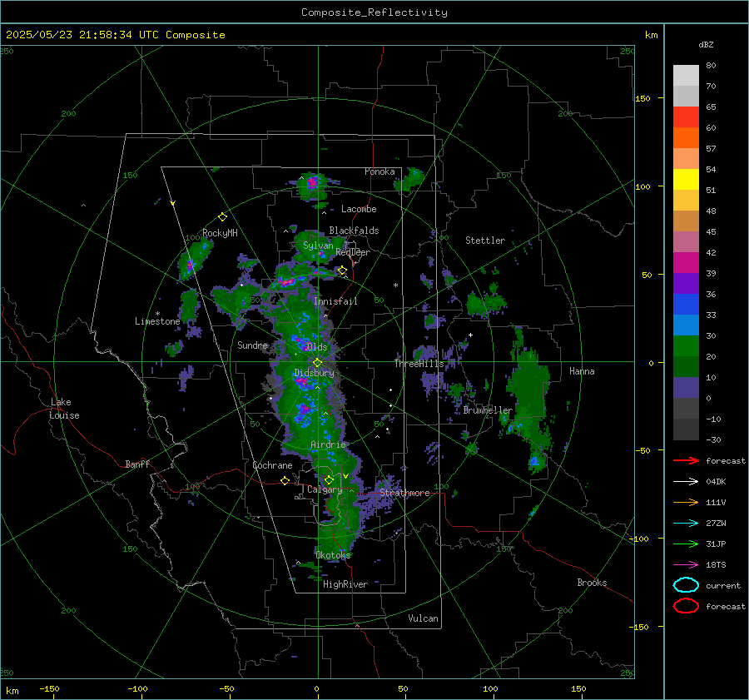Image resolution: width=749 pixels, height=700 pixels.
Task: Click the lightest gray swatch below 80
Action: pos(686,76)
